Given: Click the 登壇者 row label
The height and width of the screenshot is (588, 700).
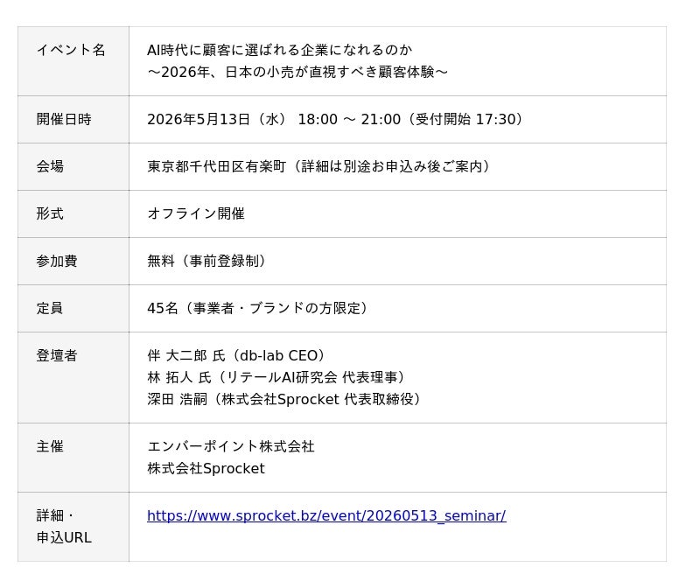Looking at the screenshot, I should pos(57,355).
